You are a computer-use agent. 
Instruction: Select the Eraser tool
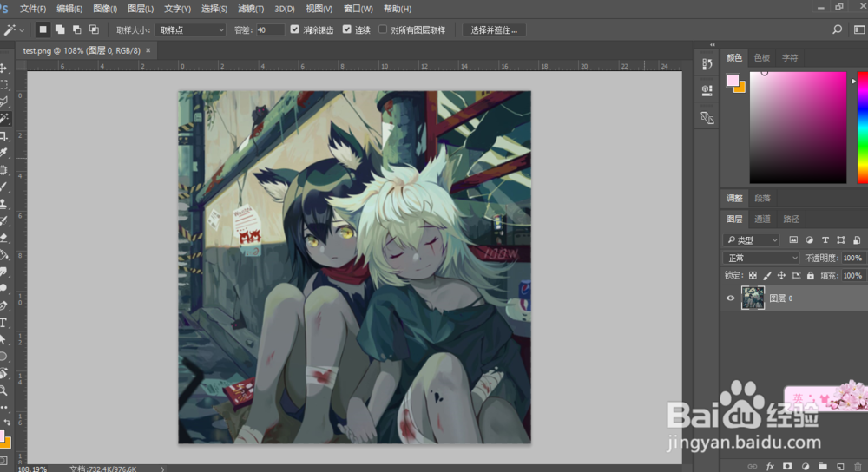pos(3,238)
